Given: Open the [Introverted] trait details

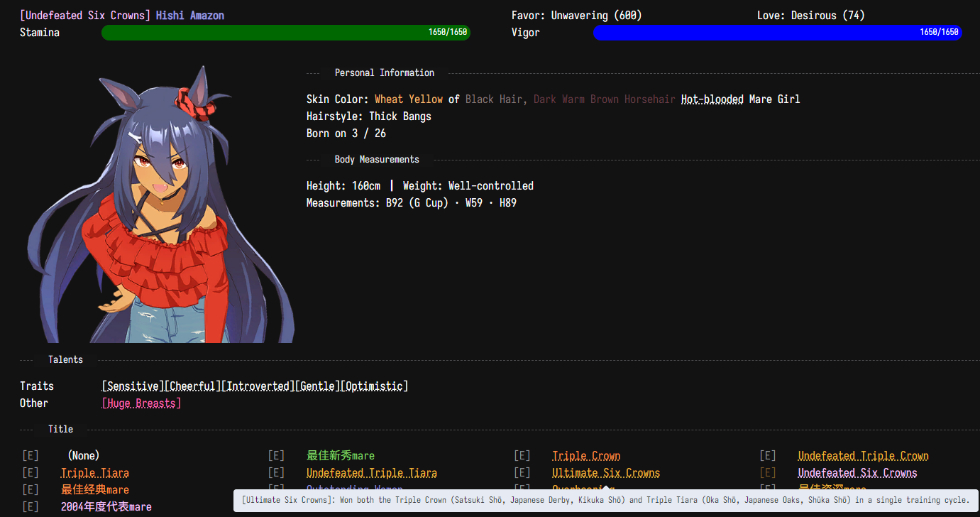Looking at the screenshot, I should point(258,386).
